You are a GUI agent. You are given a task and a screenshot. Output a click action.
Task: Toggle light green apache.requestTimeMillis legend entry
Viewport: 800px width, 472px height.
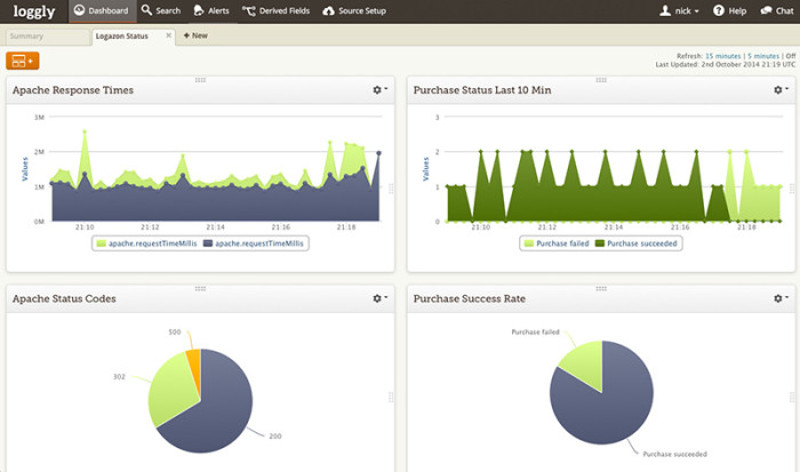pyautogui.click(x=146, y=243)
